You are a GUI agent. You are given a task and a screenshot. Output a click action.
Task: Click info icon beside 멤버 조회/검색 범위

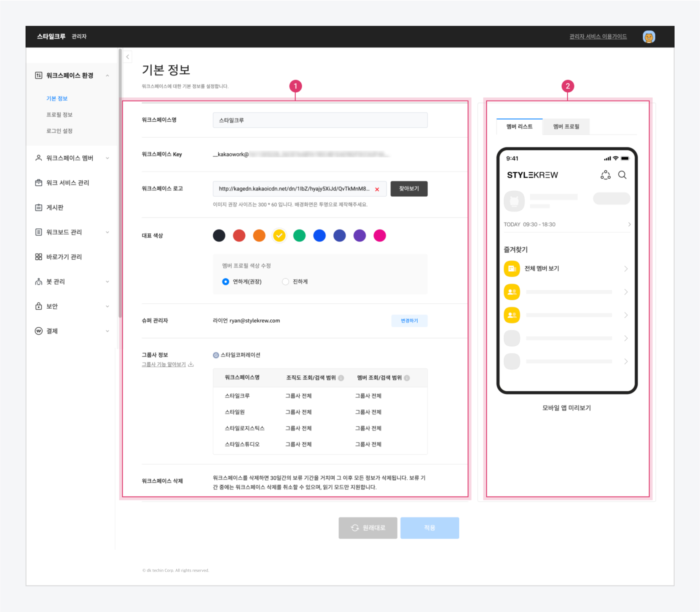(x=407, y=378)
